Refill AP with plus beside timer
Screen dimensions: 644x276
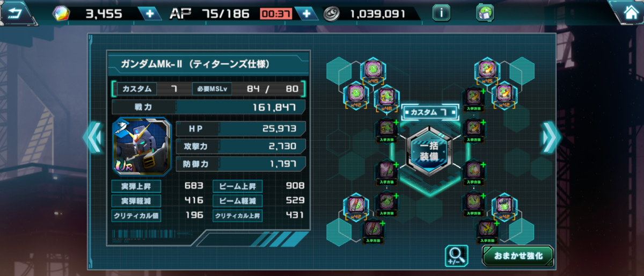[x=306, y=13]
